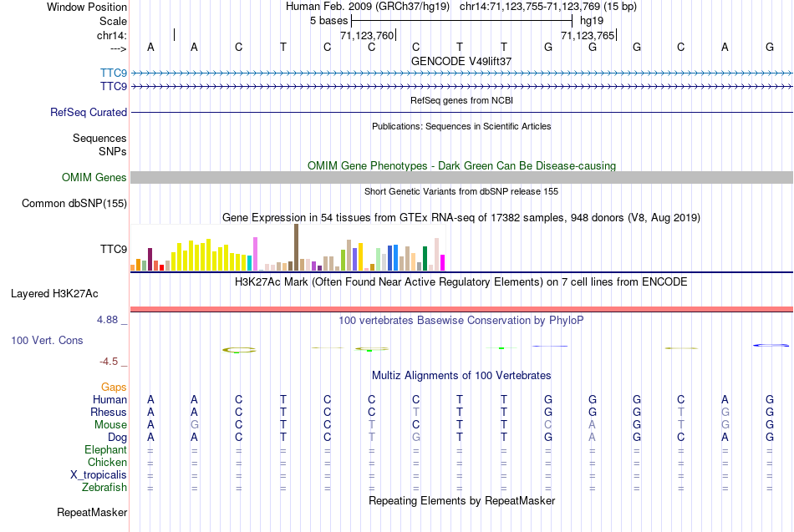Click the Sequences track label
This screenshot has height=532, width=794.
[99, 138]
